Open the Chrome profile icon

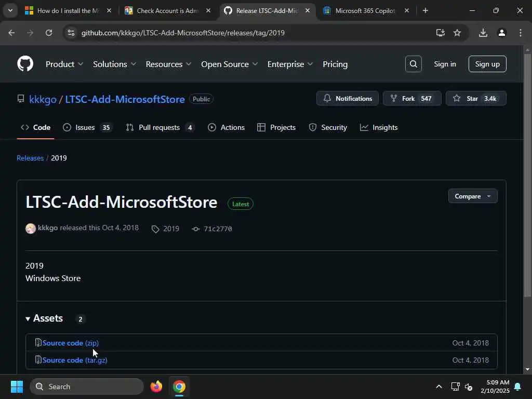(x=501, y=33)
